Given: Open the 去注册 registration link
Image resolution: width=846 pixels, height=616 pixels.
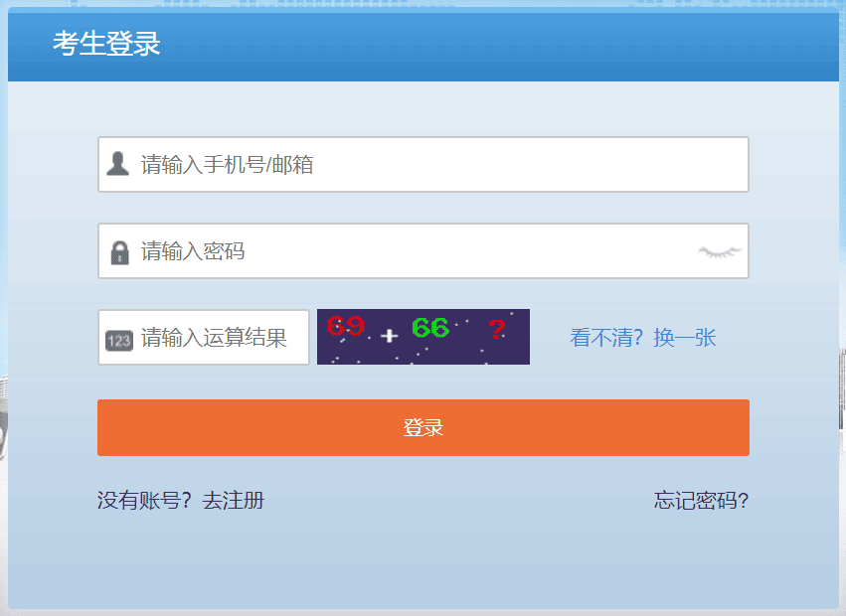Looking at the screenshot, I should point(234,500).
